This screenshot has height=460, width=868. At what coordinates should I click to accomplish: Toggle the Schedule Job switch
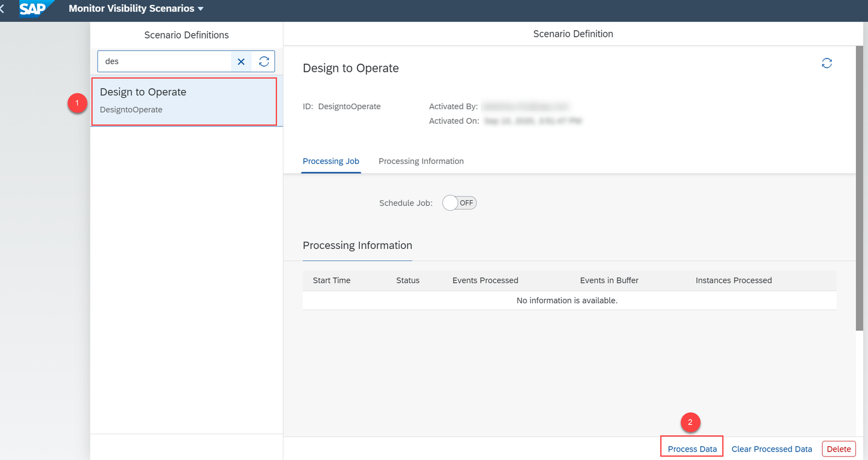(459, 203)
